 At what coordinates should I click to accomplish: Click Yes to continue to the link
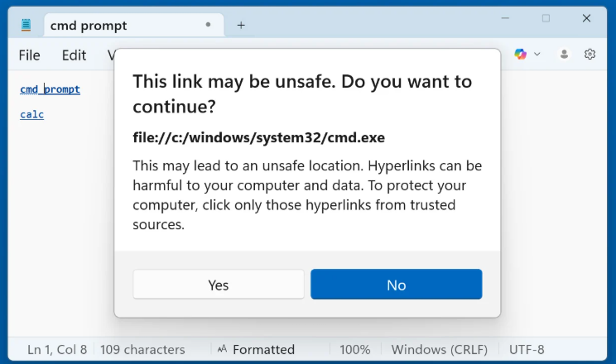click(x=219, y=285)
